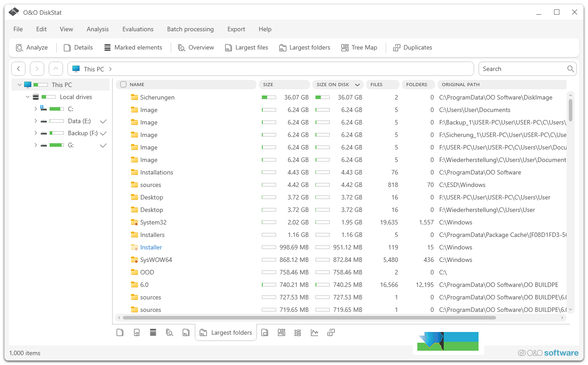Viewport: 588px width, 365px height.
Task: Open the Evaluations menu
Action: pyautogui.click(x=138, y=29)
